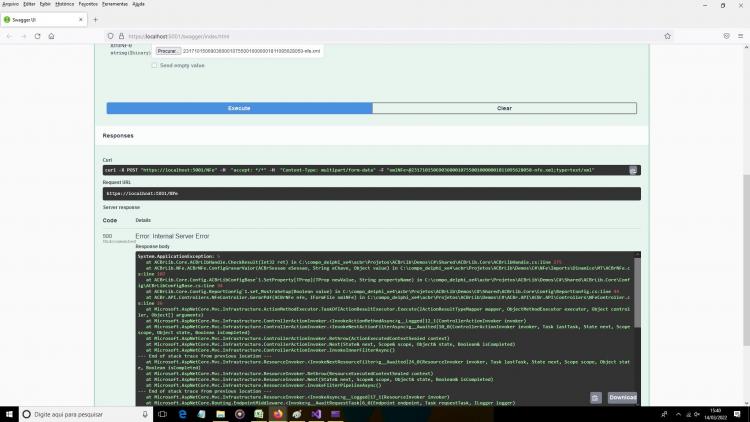Close the Swagger UI tab
Image resolution: width=750 pixels, height=422 pixels.
(81, 20)
